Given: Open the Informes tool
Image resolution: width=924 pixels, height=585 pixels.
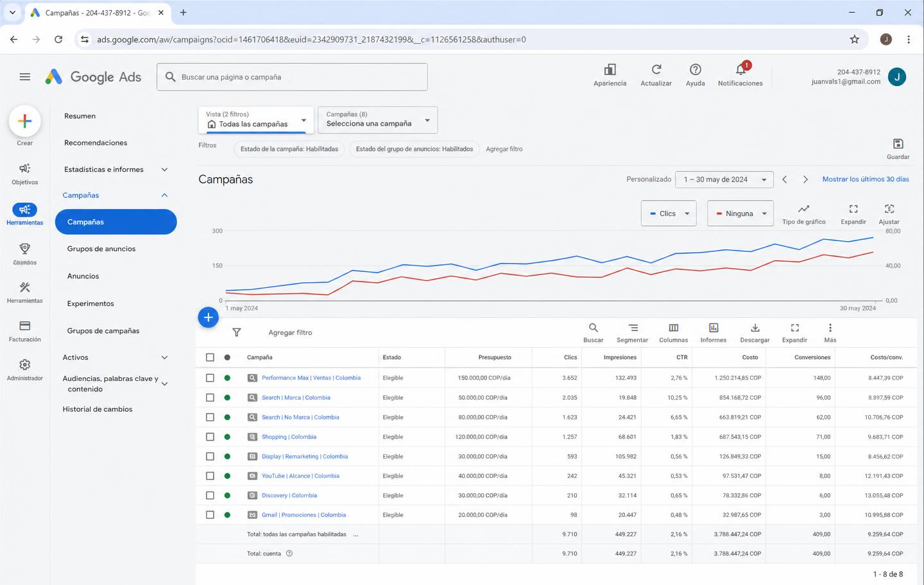Looking at the screenshot, I should click(x=714, y=332).
